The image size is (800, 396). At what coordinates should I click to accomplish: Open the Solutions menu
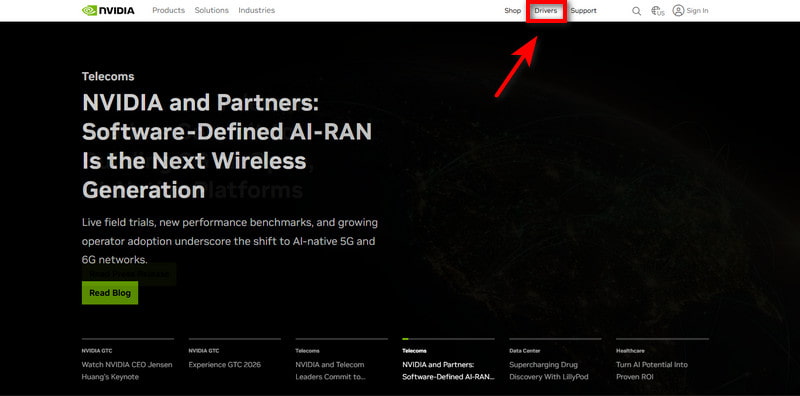212,10
